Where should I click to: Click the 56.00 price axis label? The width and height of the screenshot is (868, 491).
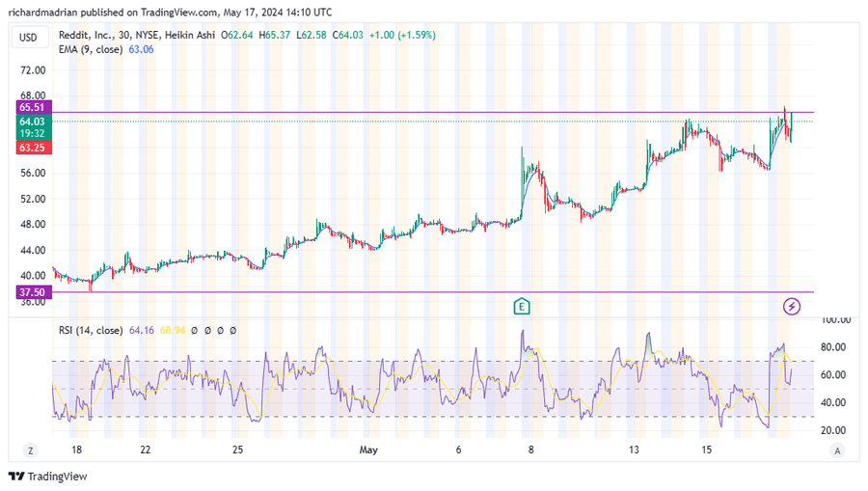(33, 174)
